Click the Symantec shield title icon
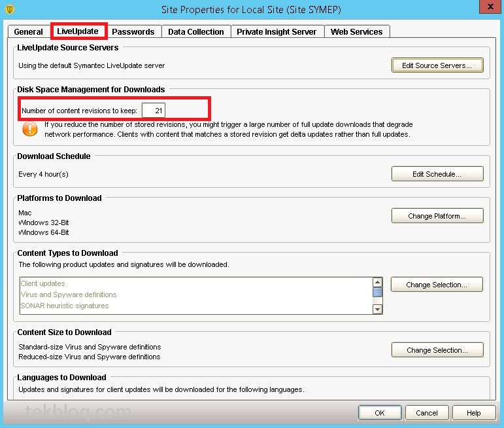 click(10, 9)
